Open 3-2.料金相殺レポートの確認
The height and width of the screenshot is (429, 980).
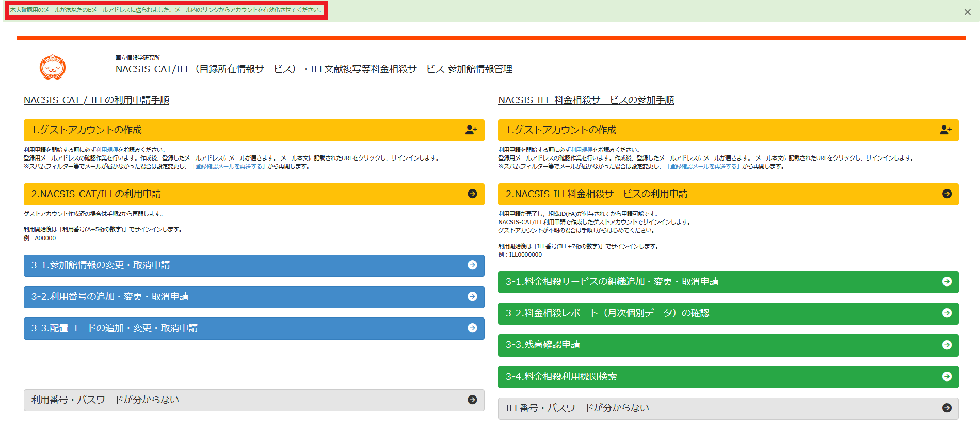(728, 313)
